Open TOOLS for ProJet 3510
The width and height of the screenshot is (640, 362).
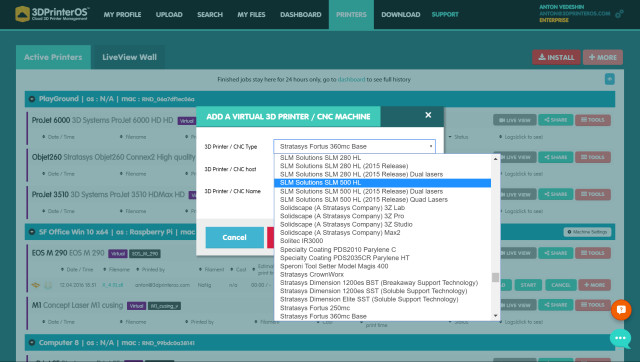[x=593, y=194]
